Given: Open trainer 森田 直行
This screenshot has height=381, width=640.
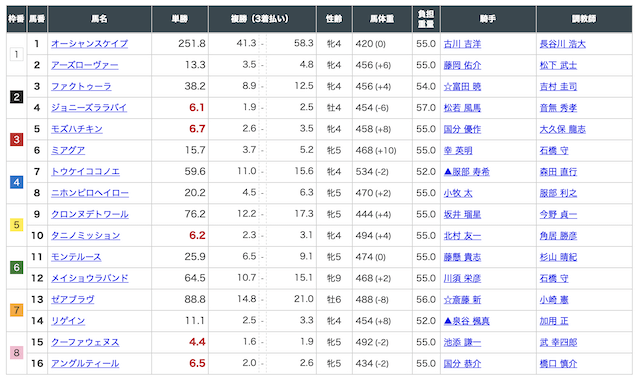Looking at the screenshot, I should tap(558, 172).
